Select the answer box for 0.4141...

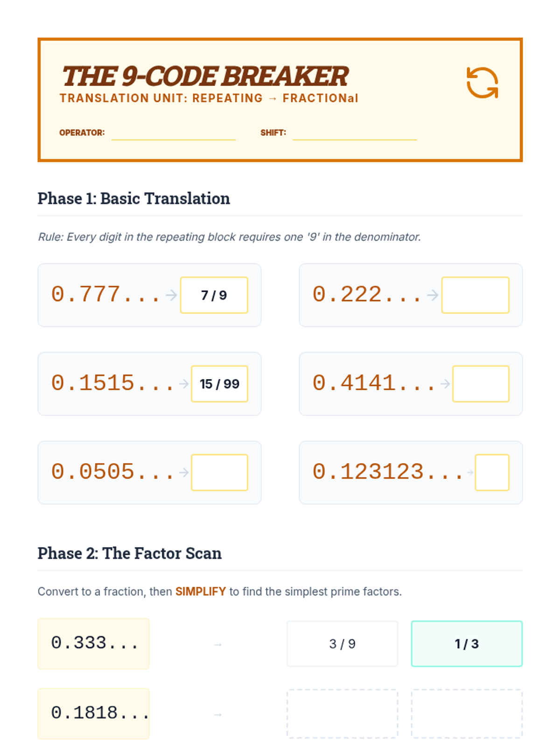(481, 384)
